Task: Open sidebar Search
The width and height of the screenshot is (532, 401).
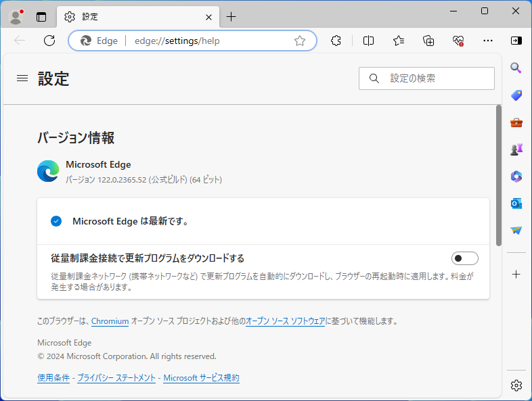Action: (516, 68)
